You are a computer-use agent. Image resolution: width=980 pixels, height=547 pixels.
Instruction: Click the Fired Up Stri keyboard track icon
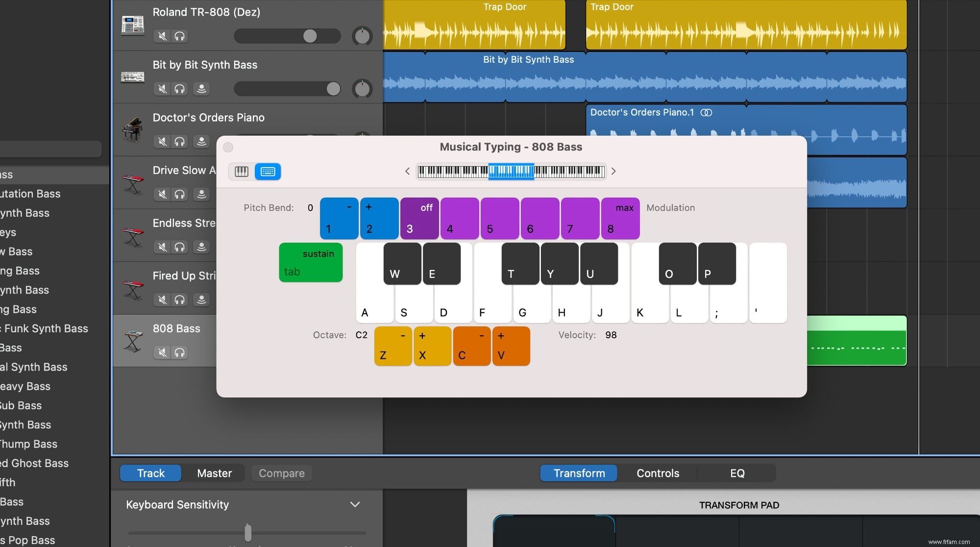[133, 289]
